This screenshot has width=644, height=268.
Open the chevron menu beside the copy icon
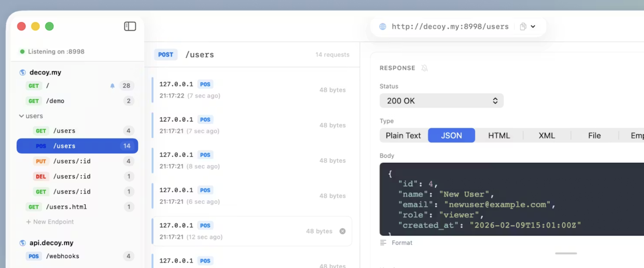[x=533, y=27]
